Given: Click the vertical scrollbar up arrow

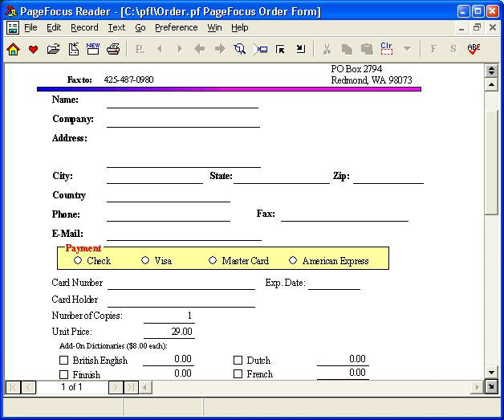Looking at the screenshot, I should coord(491,84).
